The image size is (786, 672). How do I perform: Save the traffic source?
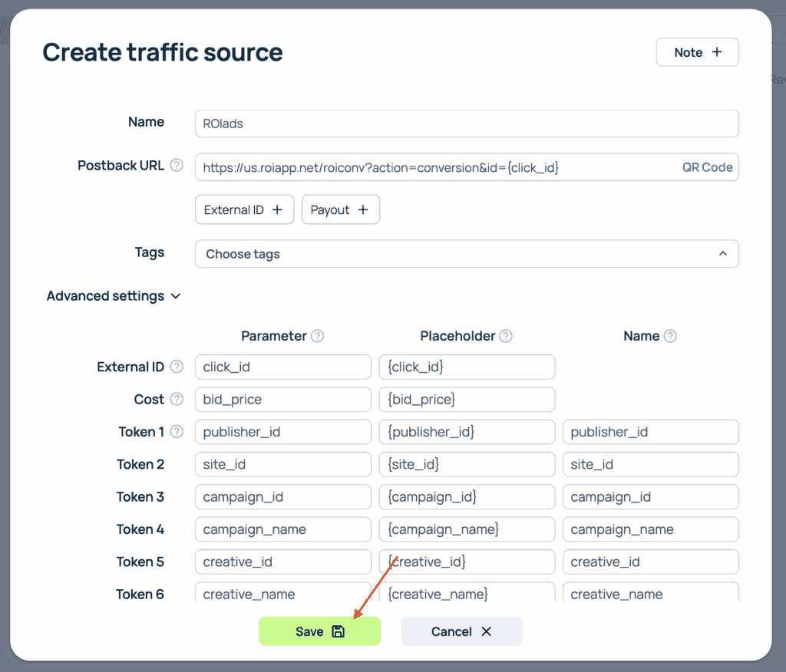(x=319, y=631)
